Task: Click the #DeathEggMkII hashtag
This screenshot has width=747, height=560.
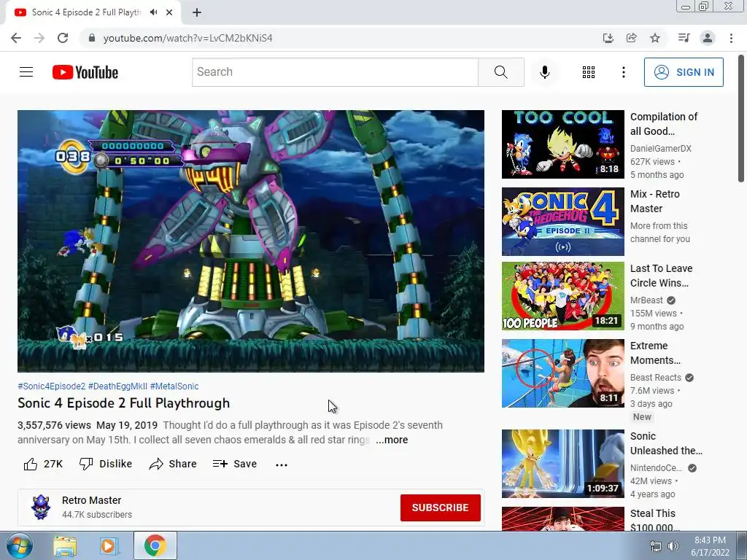Action: (117, 386)
